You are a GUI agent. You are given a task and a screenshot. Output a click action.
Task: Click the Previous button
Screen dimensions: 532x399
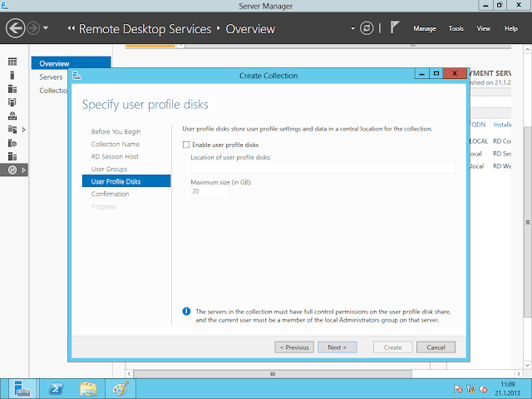[294, 347]
